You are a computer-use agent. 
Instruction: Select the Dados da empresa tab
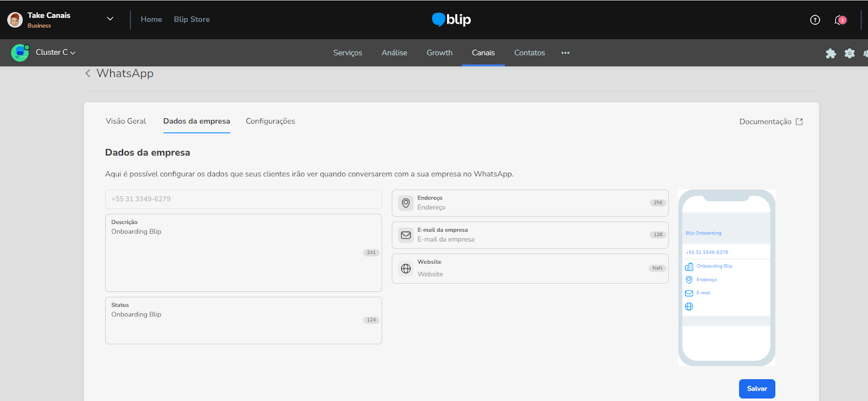[196, 121]
